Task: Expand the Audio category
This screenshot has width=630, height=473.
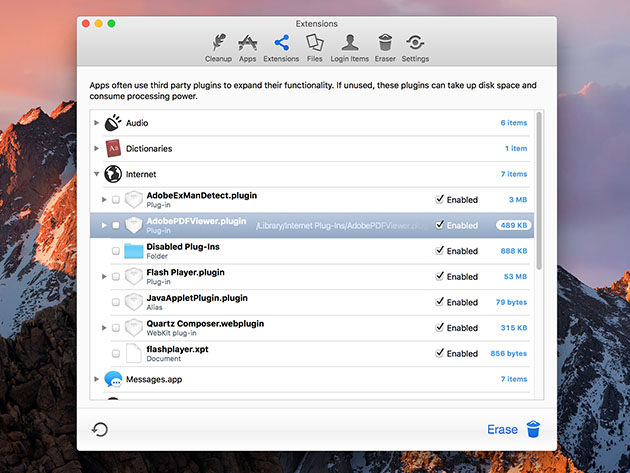Action: click(x=97, y=123)
